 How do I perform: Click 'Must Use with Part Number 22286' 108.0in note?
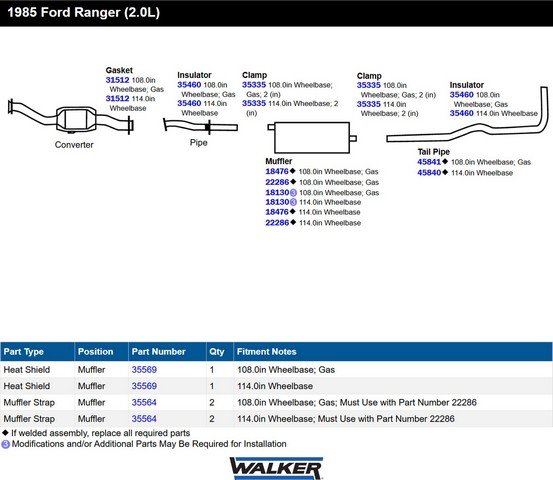point(408,402)
